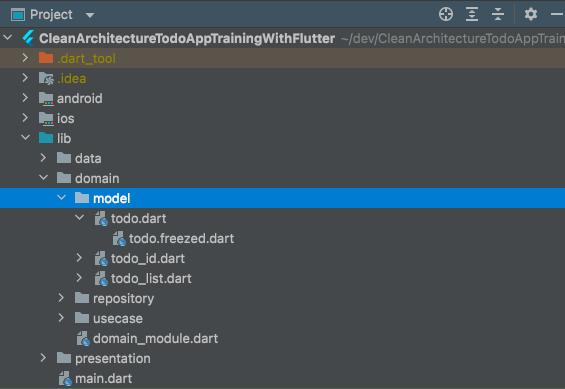565x389 pixels.
Task: Expand the .dart_tool folder
Action: click(x=25, y=58)
